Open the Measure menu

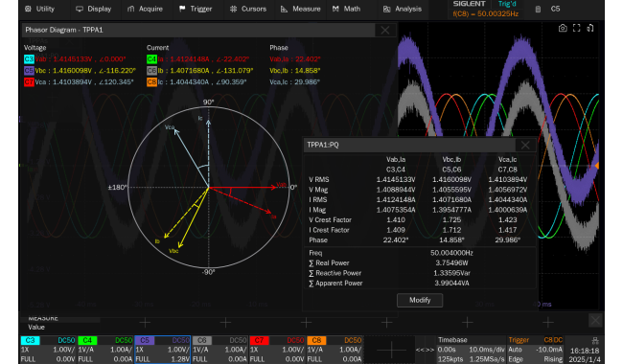click(300, 9)
